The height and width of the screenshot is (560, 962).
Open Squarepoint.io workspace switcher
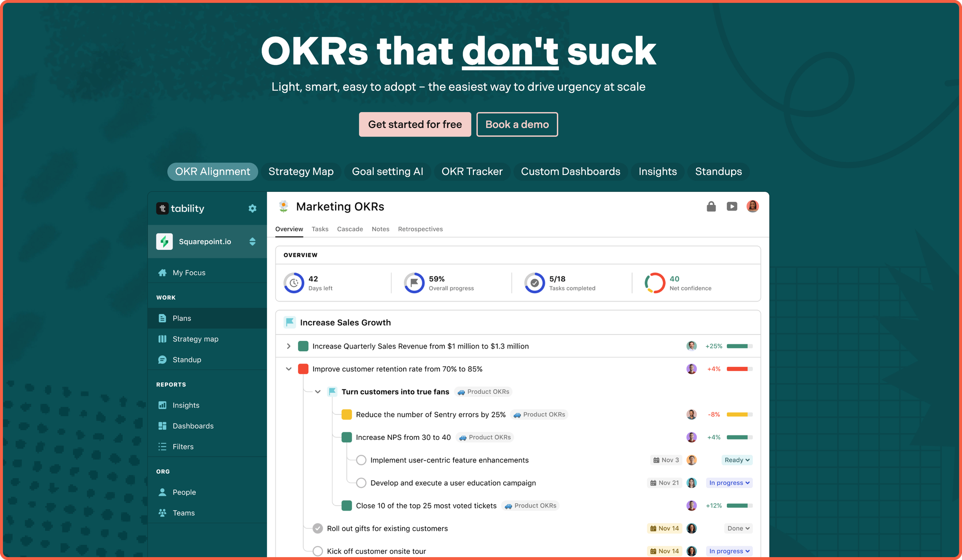coord(252,242)
